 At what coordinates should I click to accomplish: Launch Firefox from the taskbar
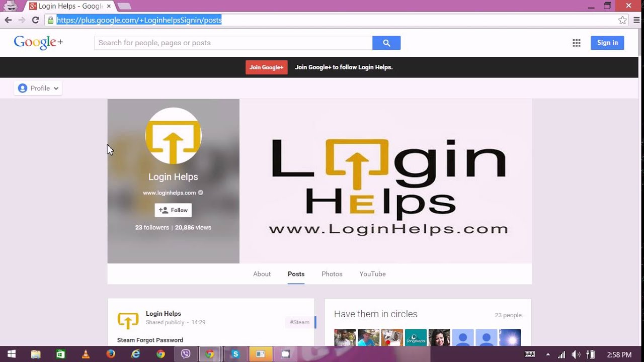110,354
